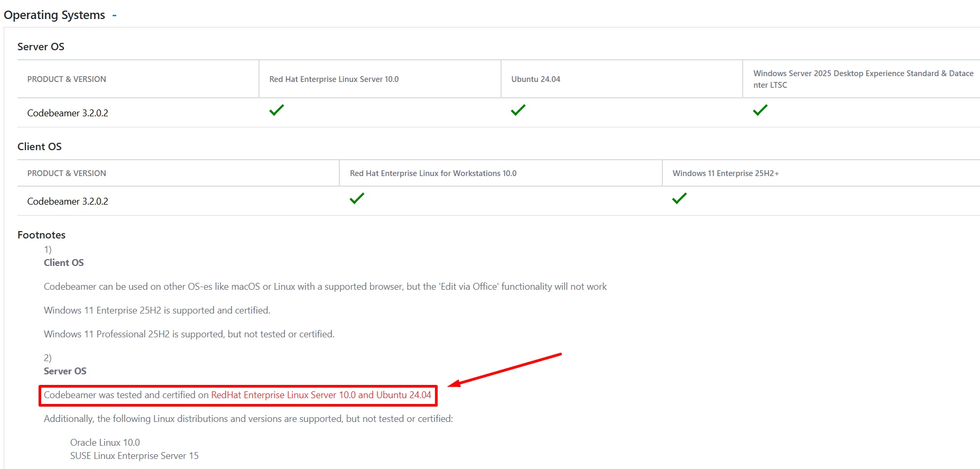The height and width of the screenshot is (469, 980).
Task: Click the red RedHat and Ubuntu highlighted text
Action: tap(321, 395)
